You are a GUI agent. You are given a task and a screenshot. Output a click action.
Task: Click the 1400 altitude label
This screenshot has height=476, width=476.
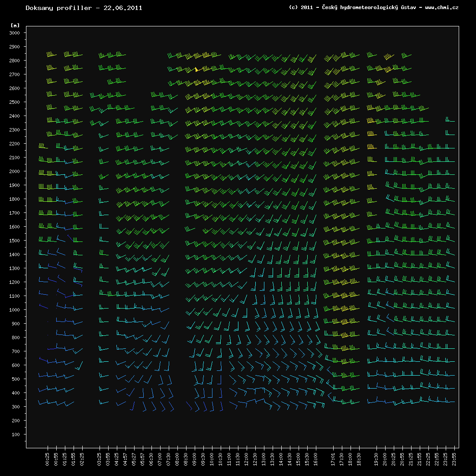(15, 255)
